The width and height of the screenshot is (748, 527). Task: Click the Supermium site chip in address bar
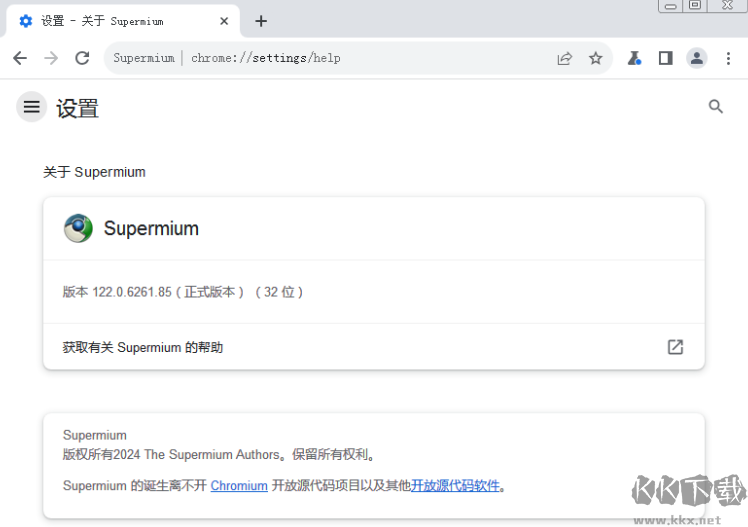(x=144, y=58)
